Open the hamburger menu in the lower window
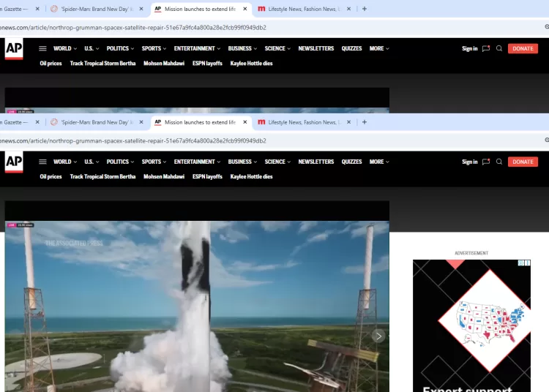The width and height of the screenshot is (549, 392). pyautogui.click(x=42, y=162)
